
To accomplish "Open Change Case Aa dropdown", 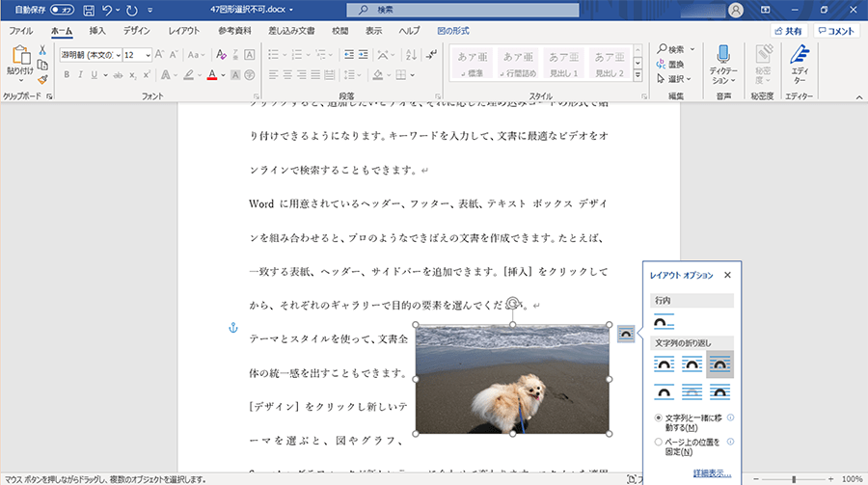I will tap(196, 54).
